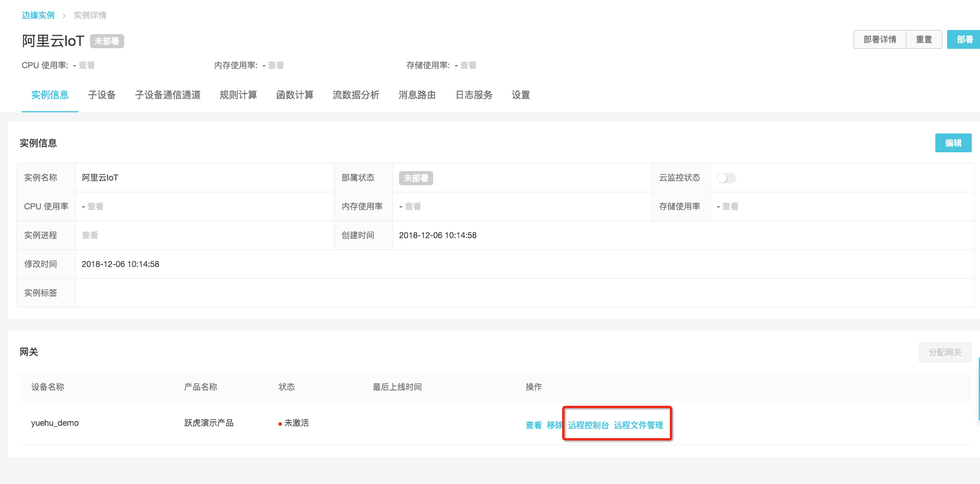Click the 未部署 badge in 部属状态 row
This screenshot has height=484, width=980.
(416, 178)
